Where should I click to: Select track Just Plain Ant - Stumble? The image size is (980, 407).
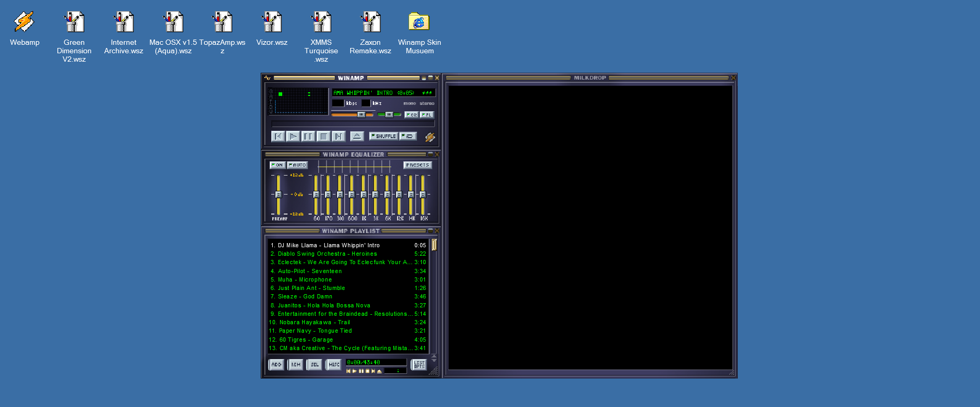[x=348, y=288]
